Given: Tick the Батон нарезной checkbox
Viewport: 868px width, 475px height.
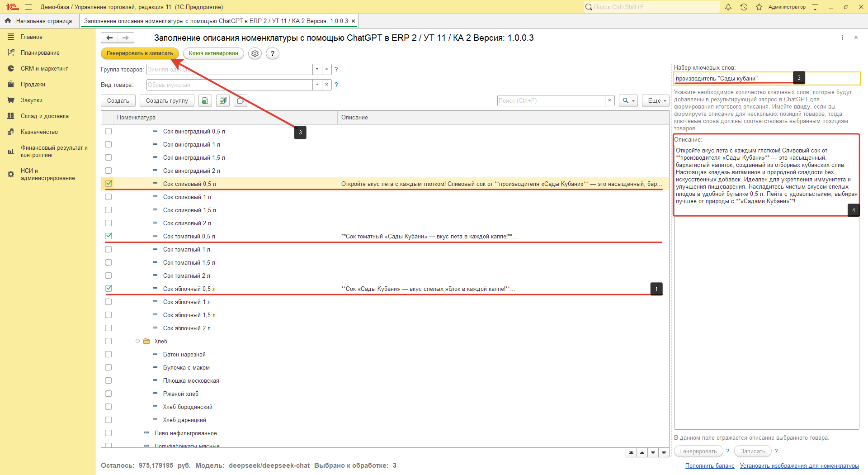Looking at the screenshot, I should pyautogui.click(x=108, y=354).
